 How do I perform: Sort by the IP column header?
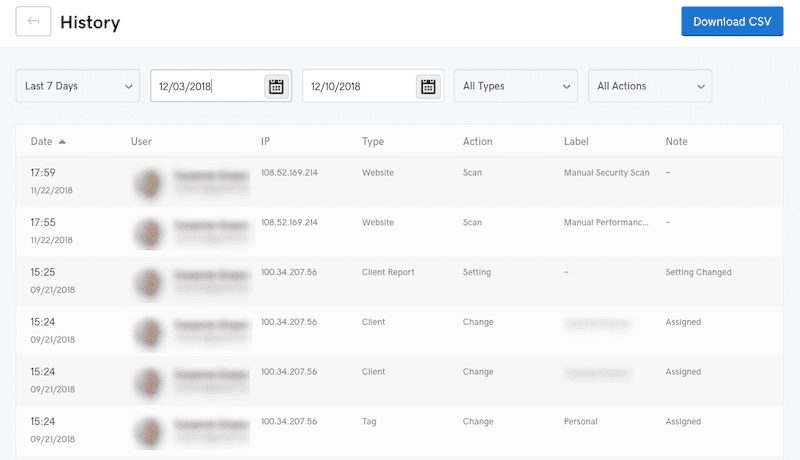(x=265, y=141)
